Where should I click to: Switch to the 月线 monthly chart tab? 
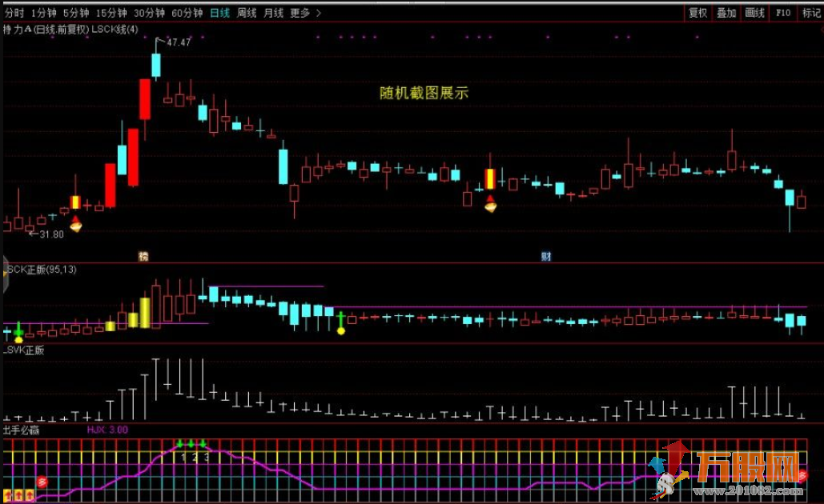(273, 13)
